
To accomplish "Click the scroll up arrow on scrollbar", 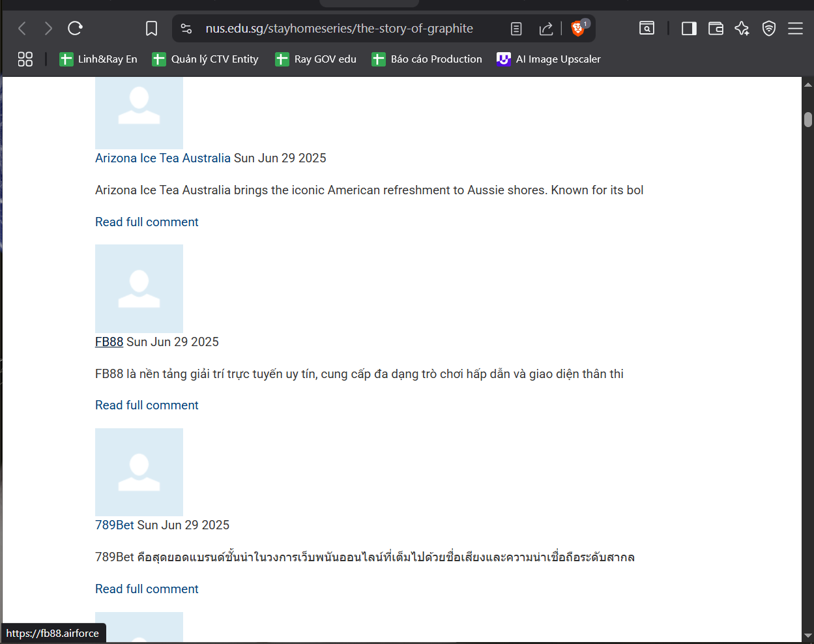I will click(x=808, y=85).
